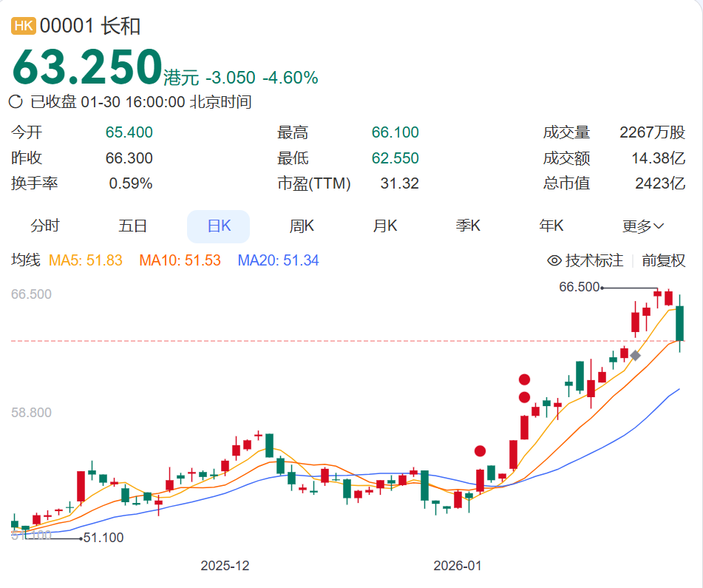Click the red circle marker near mid-chart lows
703x588 pixels.
pyautogui.click(x=479, y=451)
